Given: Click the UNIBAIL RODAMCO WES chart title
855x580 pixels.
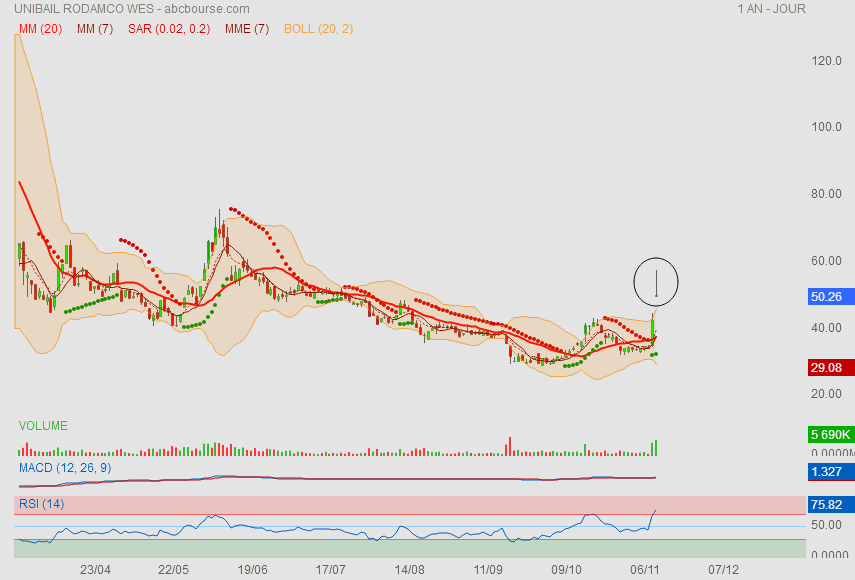Looking at the screenshot, I should [131, 9].
